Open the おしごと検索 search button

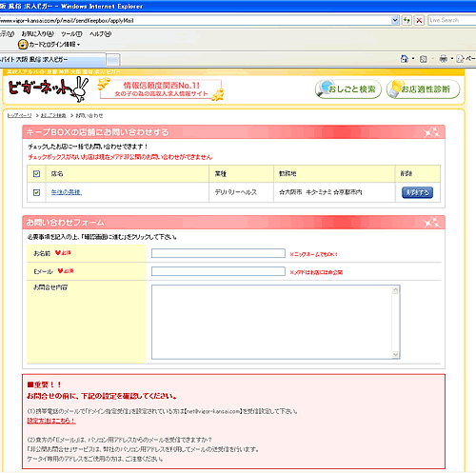click(x=348, y=89)
